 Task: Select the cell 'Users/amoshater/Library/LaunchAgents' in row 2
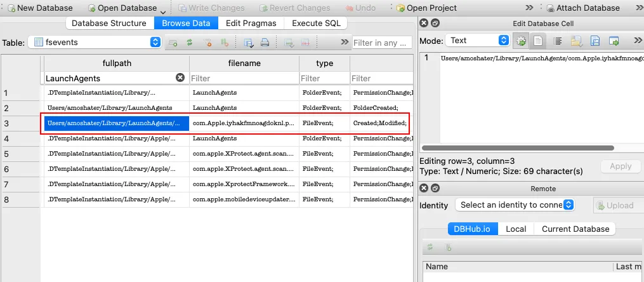117,108
